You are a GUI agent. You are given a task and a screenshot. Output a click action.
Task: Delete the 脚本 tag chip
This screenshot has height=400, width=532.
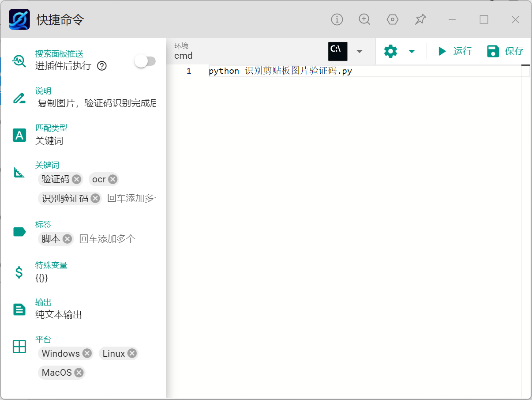67,239
